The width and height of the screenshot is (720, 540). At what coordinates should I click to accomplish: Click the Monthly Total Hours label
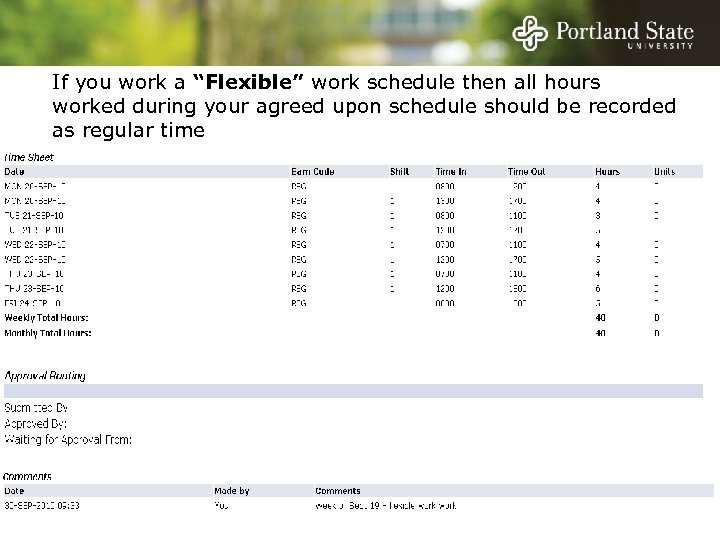point(49,332)
